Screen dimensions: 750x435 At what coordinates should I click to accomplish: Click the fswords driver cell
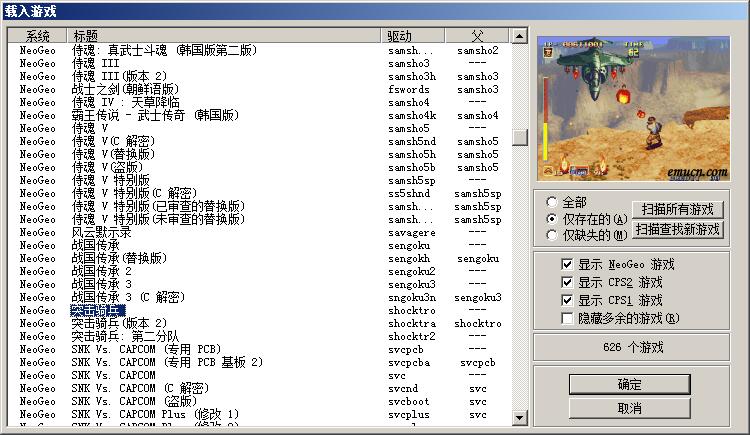[408, 89]
